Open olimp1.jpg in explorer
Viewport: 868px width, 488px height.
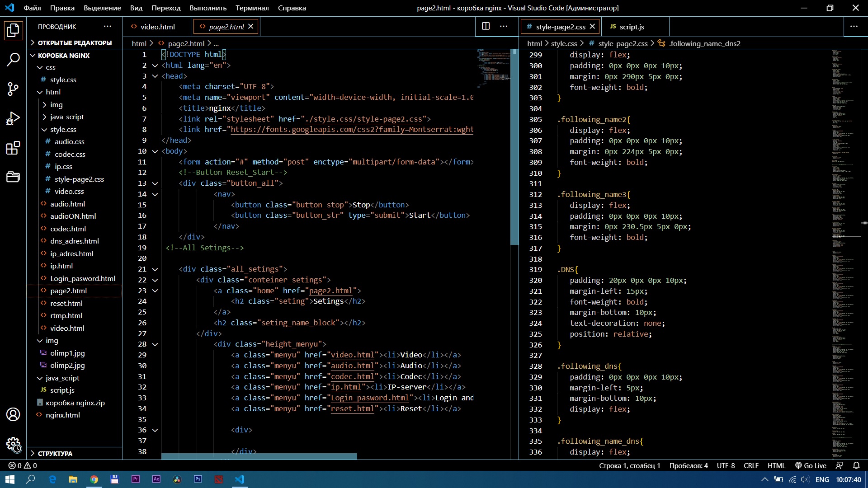pyautogui.click(x=75, y=353)
